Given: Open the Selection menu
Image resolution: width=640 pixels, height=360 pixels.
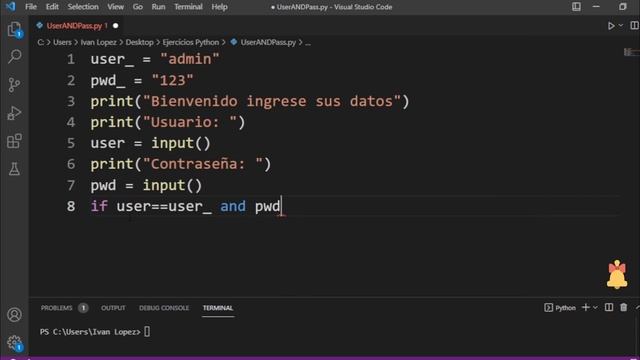Looking at the screenshot, I should coord(83,7).
